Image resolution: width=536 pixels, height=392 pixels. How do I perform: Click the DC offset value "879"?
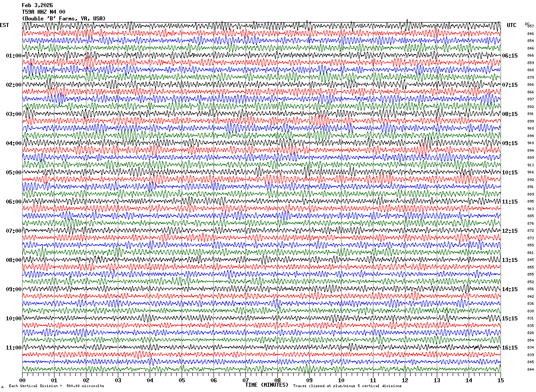click(x=531, y=77)
